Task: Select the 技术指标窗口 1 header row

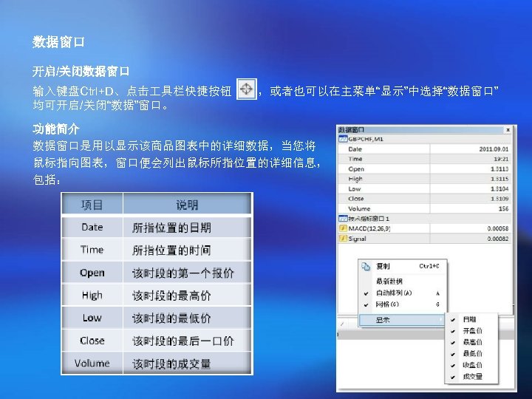Action: click(425, 219)
